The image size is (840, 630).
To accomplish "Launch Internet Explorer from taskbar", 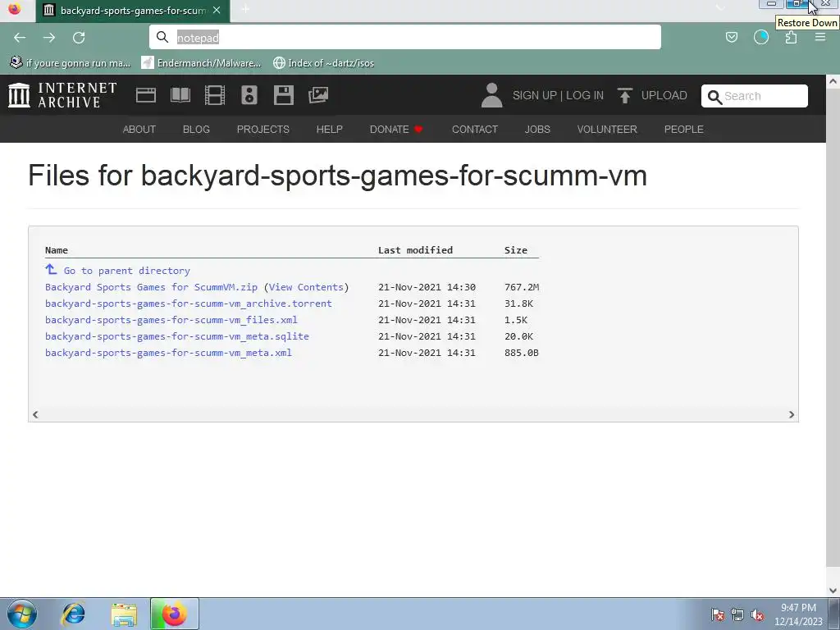I will (x=73, y=614).
